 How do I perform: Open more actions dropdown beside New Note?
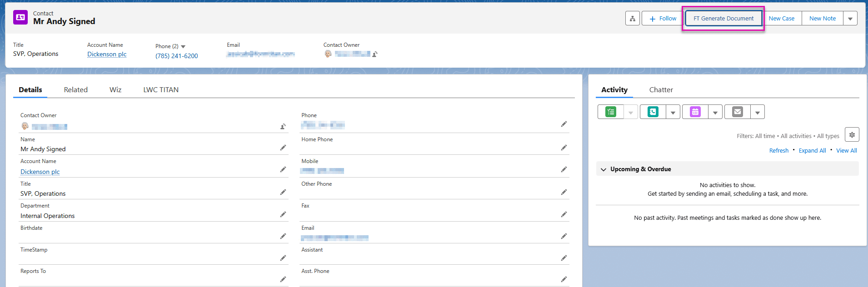coord(850,19)
